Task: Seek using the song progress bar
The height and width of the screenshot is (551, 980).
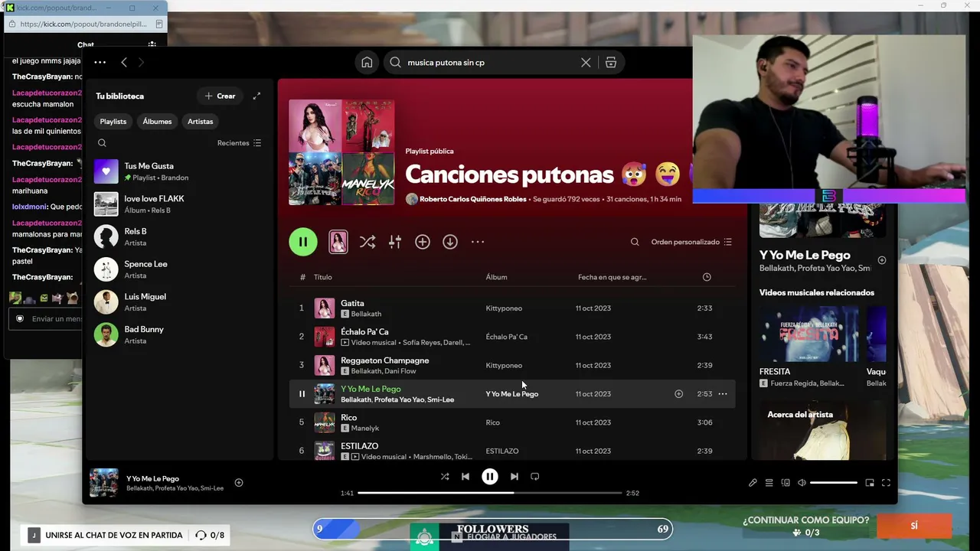Action: pyautogui.click(x=490, y=493)
